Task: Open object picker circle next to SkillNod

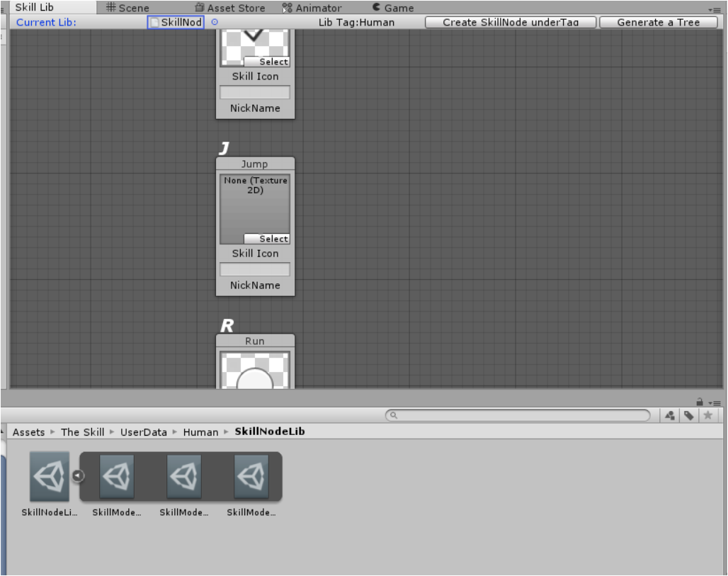Action: (x=215, y=22)
